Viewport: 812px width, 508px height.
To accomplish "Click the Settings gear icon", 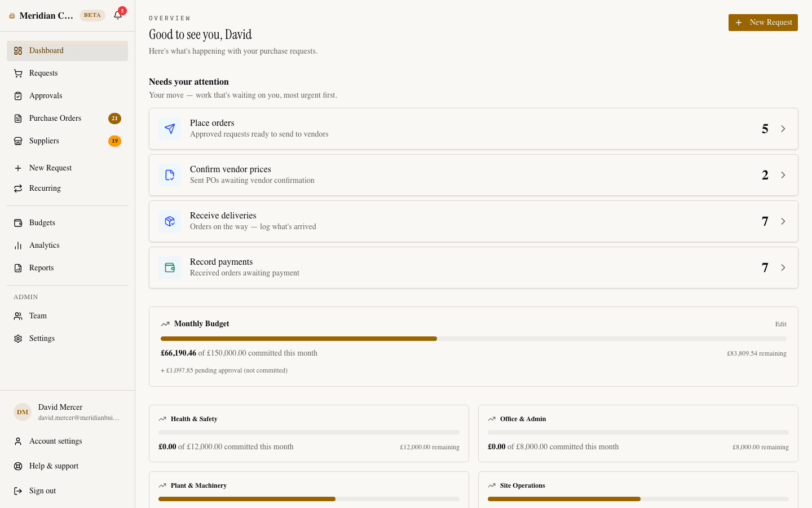I will [x=18, y=339].
